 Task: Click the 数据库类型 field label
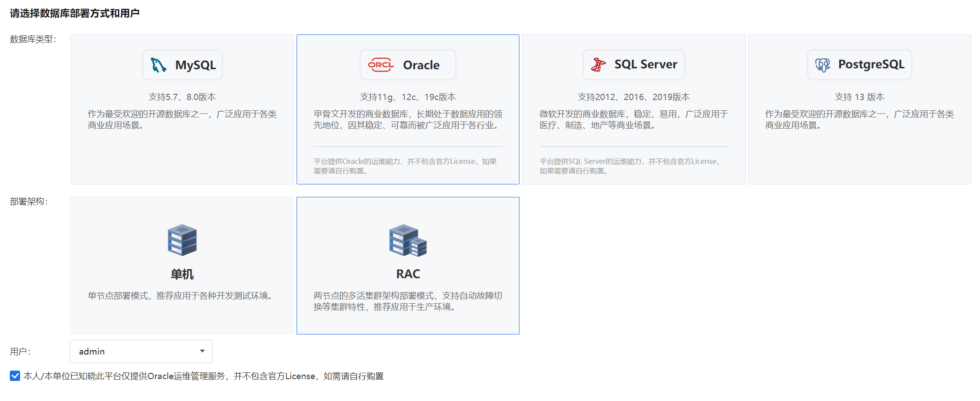(x=33, y=39)
